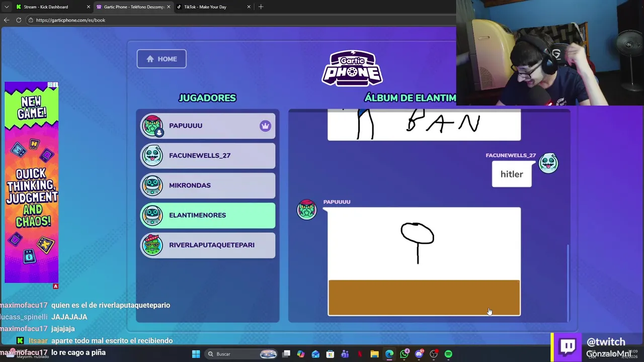Close the TikTok tab
Image resolution: width=644 pixels, height=362 pixels.
(249, 7)
